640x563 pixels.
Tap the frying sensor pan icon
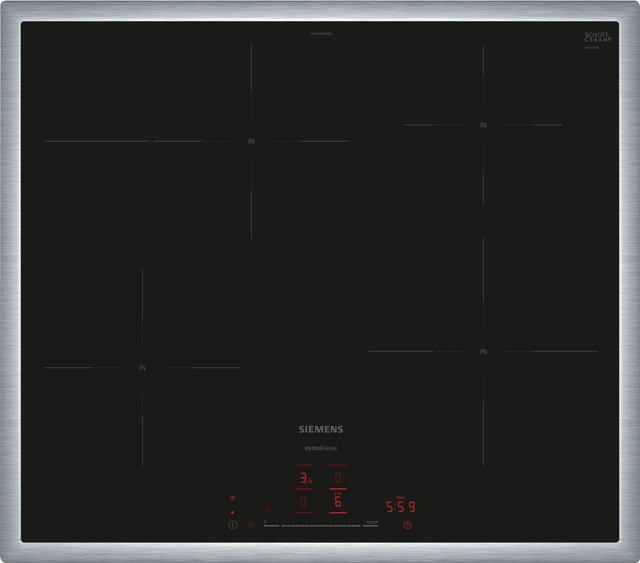(x=268, y=510)
